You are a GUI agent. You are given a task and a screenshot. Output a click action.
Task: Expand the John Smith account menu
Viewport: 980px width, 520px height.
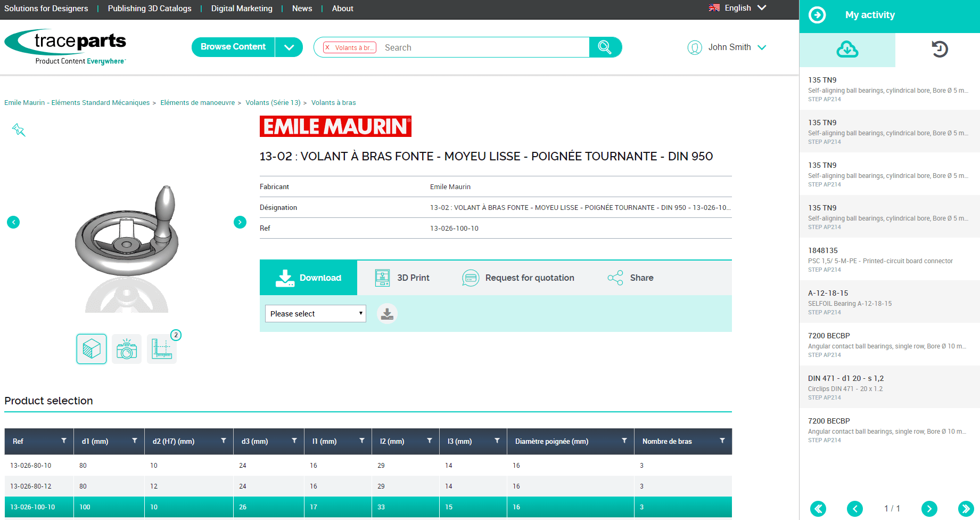(762, 47)
